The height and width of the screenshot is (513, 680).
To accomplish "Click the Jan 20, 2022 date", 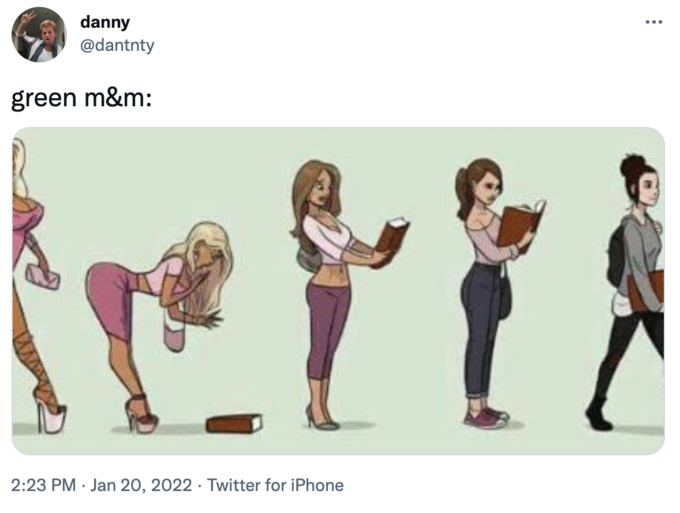I will pos(141,485).
